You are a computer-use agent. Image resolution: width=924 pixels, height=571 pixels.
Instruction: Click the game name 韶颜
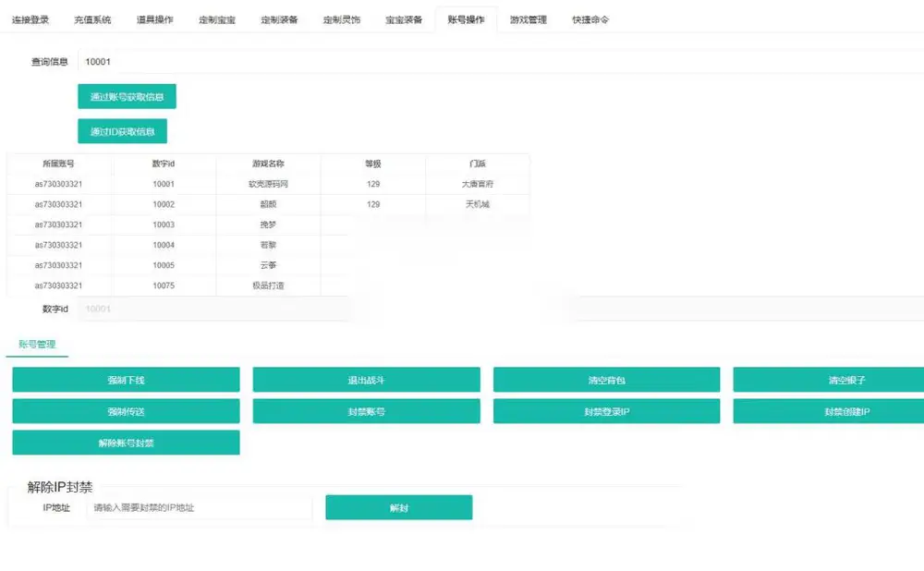[268, 204]
